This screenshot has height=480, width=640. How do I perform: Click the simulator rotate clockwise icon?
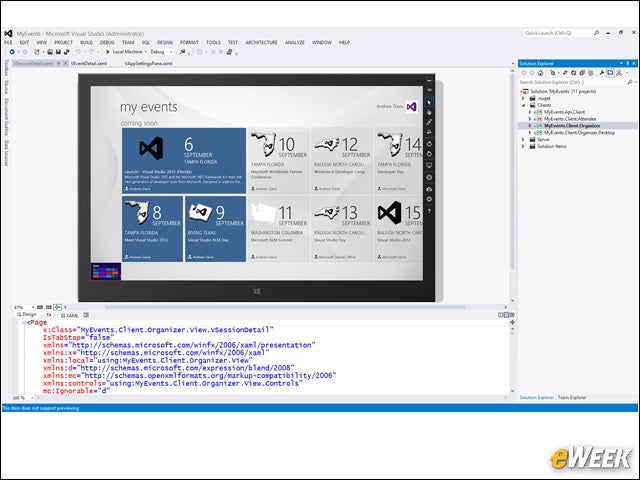(429, 144)
